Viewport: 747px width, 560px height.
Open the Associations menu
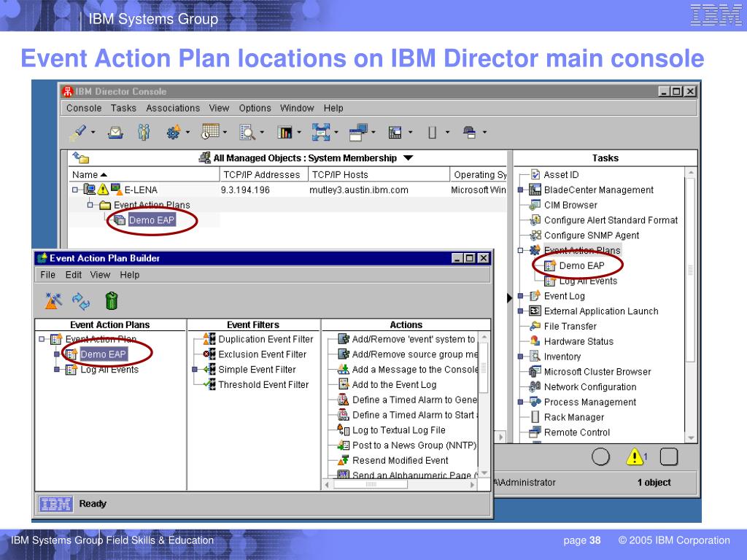pos(173,108)
